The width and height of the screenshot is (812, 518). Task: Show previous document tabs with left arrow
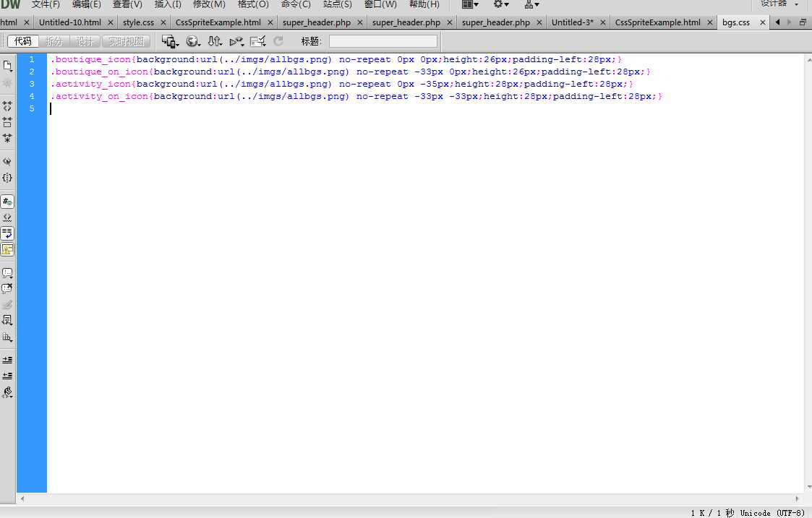tap(777, 22)
